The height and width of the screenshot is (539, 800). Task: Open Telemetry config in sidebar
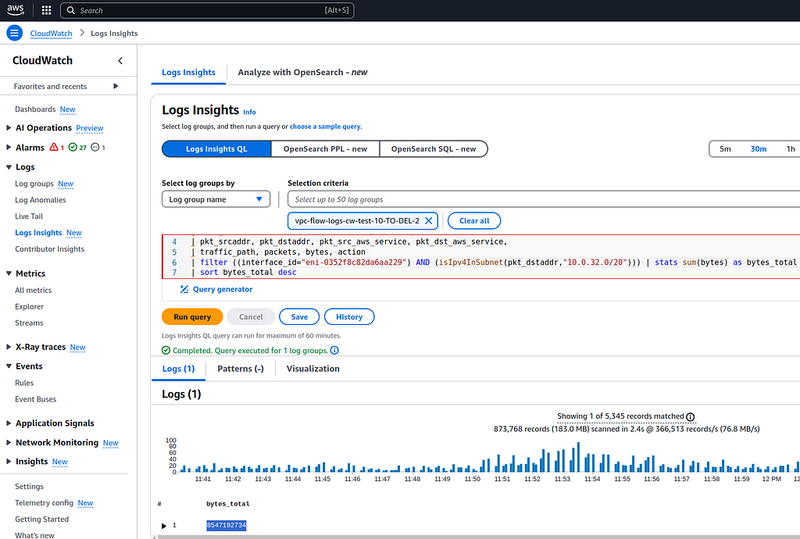click(x=44, y=503)
